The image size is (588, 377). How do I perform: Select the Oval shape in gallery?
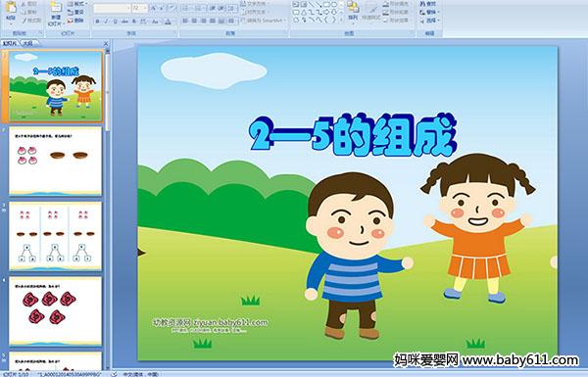334,5
